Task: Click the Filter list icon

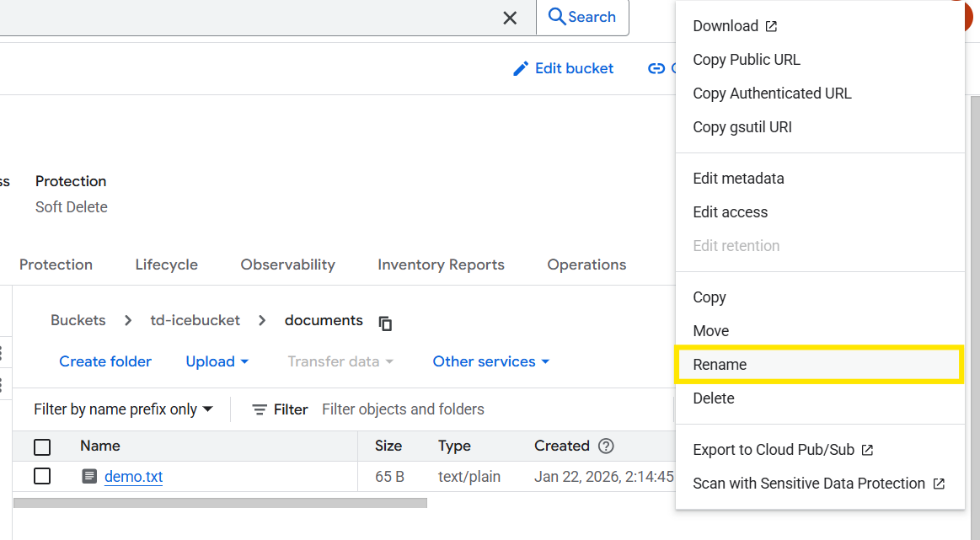Action: coord(260,410)
